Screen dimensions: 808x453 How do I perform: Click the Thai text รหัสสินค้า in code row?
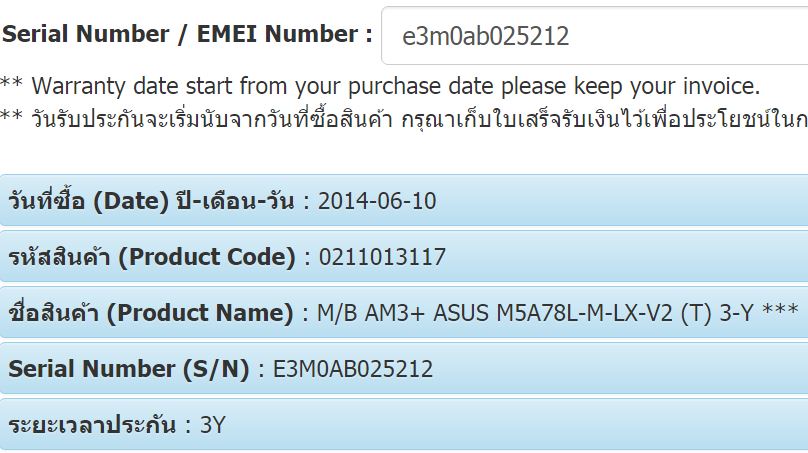[x=59, y=257]
